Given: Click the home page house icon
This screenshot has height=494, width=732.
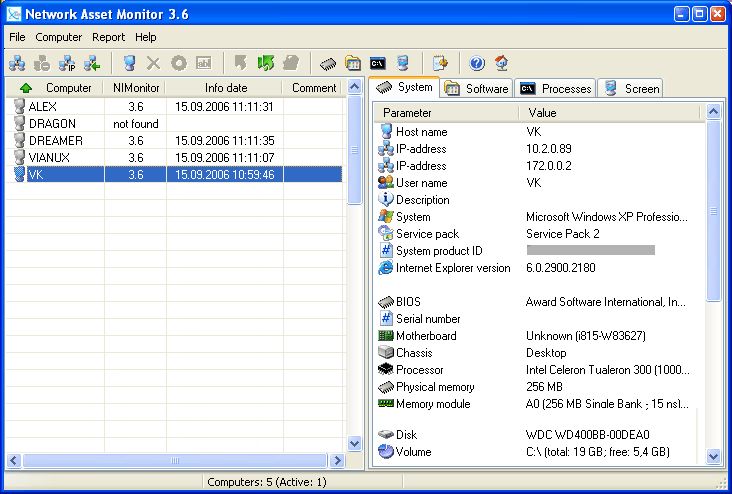Looking at the screenshot, I should [x=501, y=63].
